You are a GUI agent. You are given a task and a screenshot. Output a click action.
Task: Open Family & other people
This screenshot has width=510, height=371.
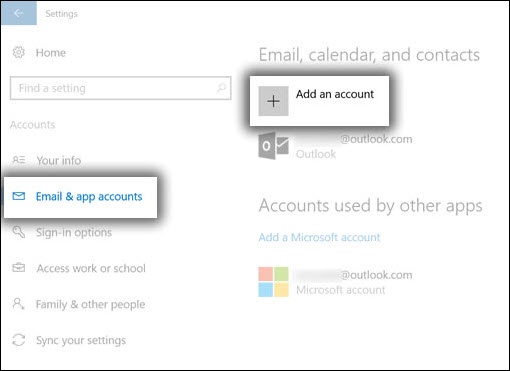91,304
